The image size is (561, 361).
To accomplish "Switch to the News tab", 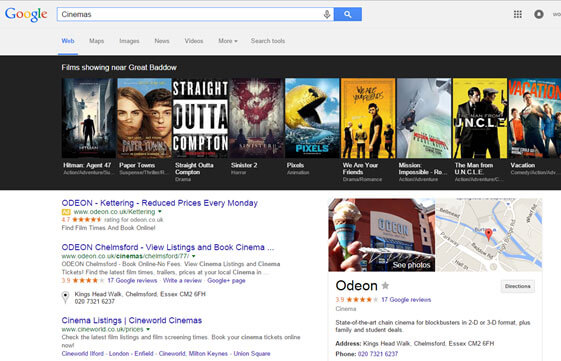I will (162, 41).
